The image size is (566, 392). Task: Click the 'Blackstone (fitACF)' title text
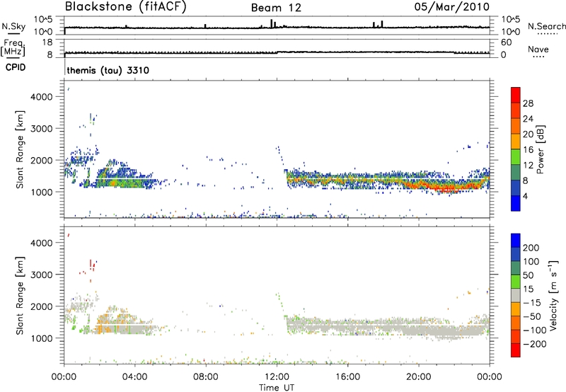point(125,6)
